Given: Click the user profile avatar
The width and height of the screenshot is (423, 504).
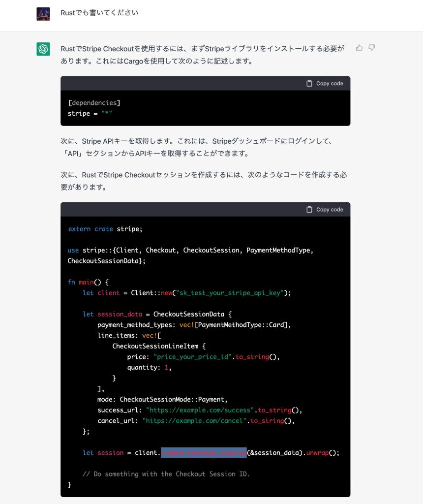Looking at the screenshot, I should tap(43, 14).
